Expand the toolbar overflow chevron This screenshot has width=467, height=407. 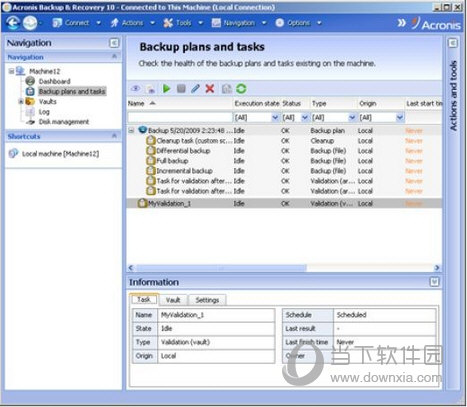(x=402, y=23)
